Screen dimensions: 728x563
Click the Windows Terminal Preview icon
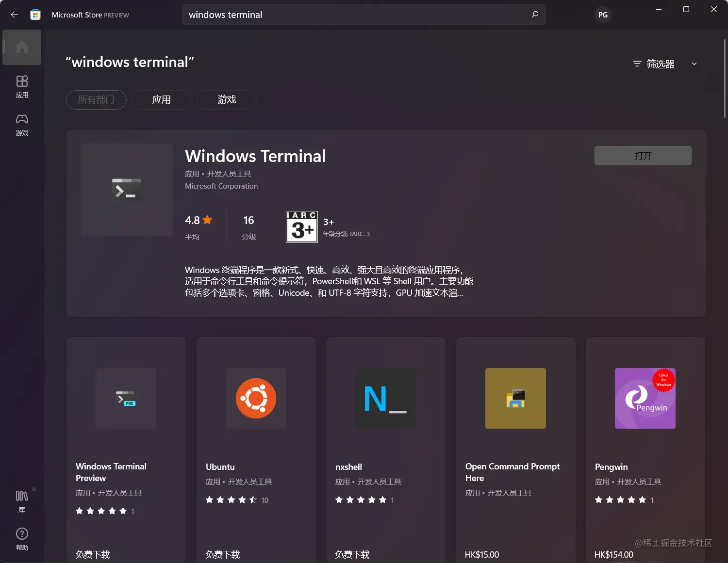126,398
